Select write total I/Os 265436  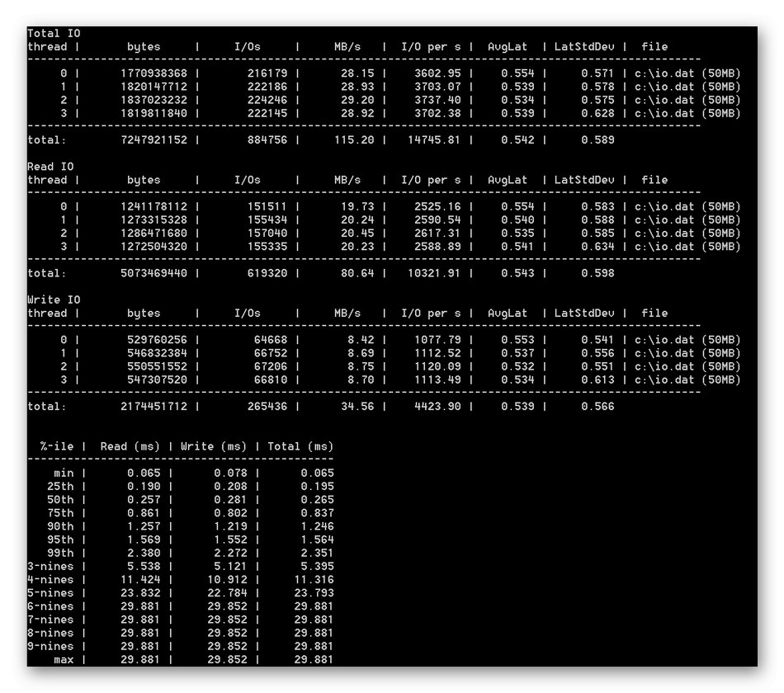pyautogui.click(x=267, y=407)
